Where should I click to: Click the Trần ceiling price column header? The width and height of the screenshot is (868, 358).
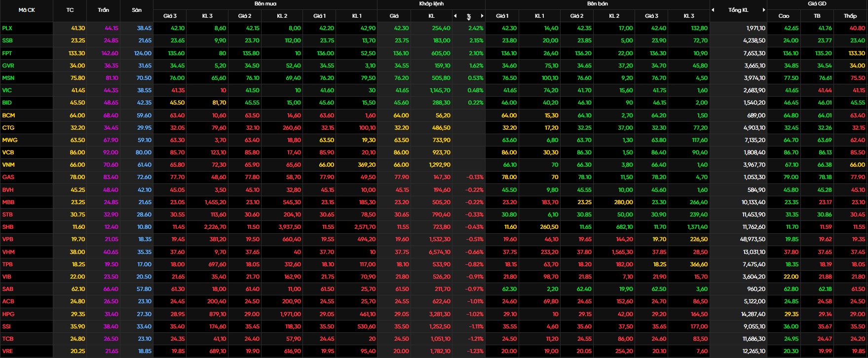pos(103,10)
